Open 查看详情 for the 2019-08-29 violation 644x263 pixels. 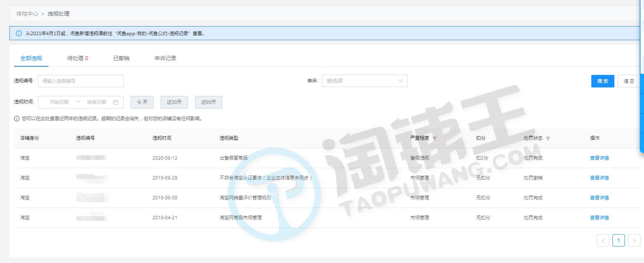click(599, 178)
